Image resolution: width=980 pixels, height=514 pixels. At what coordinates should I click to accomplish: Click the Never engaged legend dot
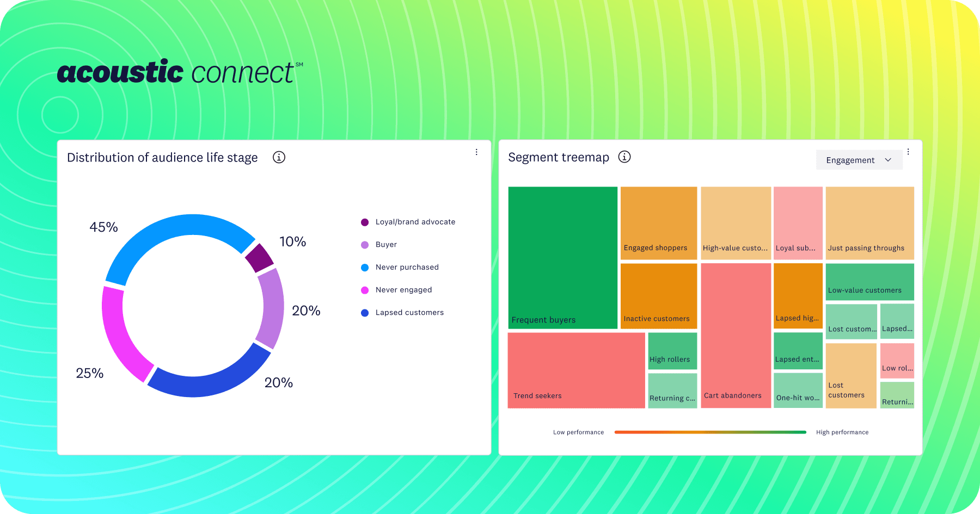coord(365,290)
